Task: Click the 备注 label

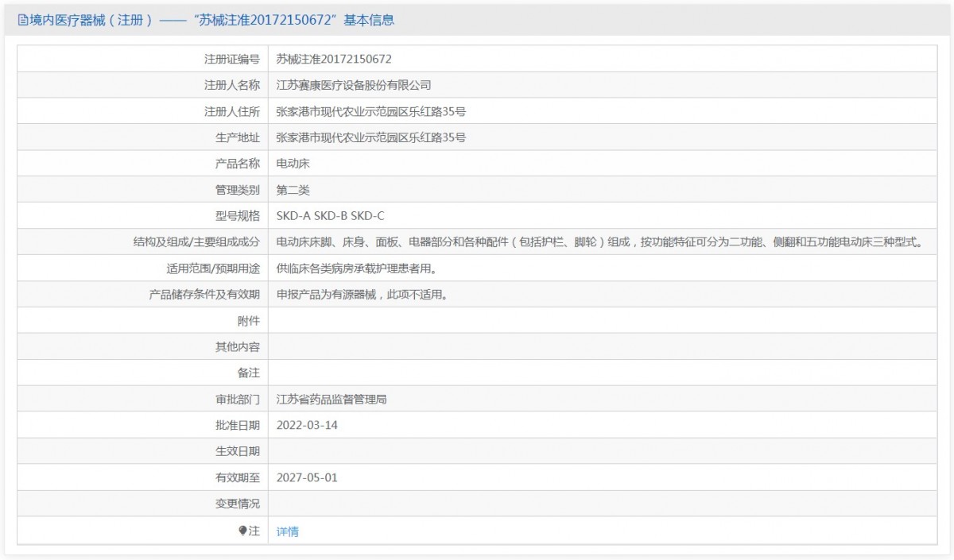Action: (249, 373)
